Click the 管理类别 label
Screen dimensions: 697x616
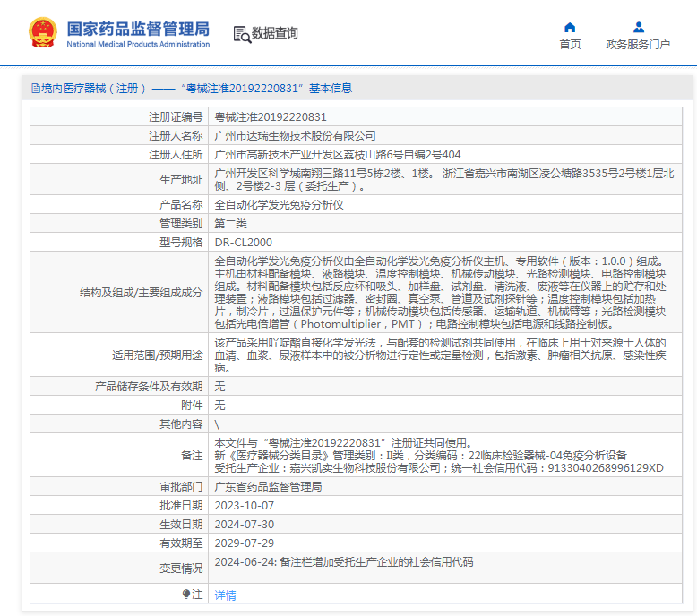coord(181,224)
